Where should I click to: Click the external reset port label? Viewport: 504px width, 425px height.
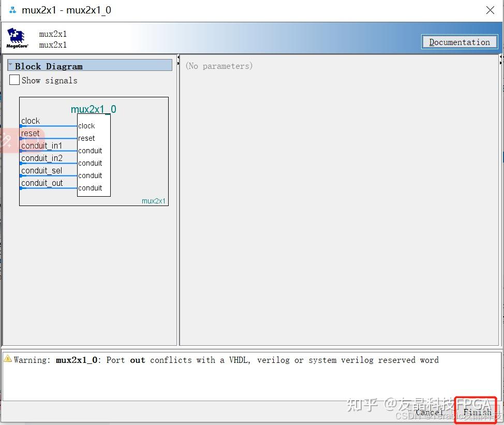[x=30, y=133]
